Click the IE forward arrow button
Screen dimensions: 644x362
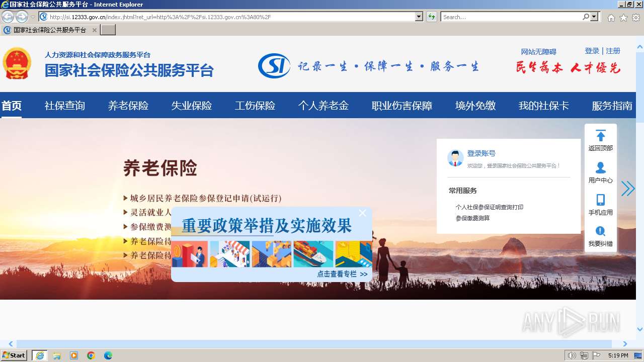point(22,17)
